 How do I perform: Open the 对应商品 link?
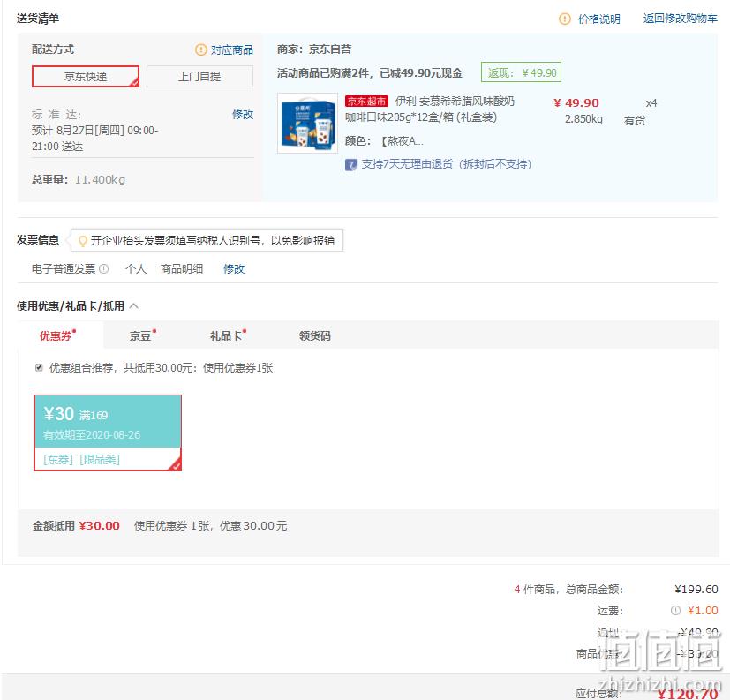click(232, 49)
